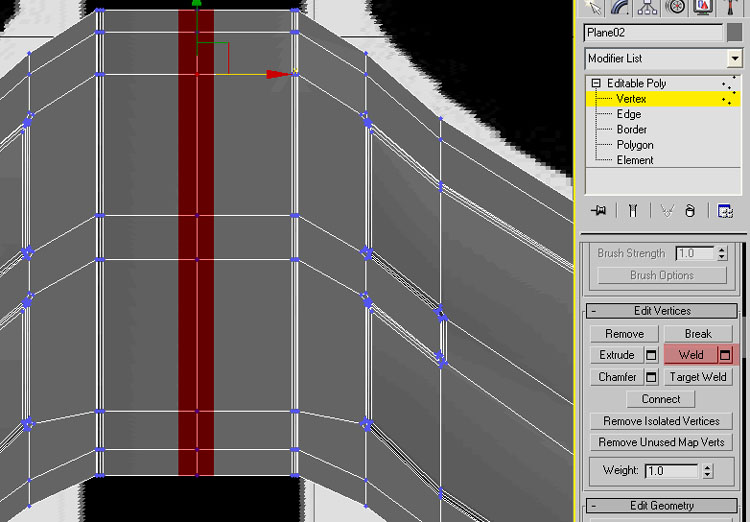Screen dimensions: 750x522
Task: Collapse the Edit Geometry rollout
Action: (593, 506)
